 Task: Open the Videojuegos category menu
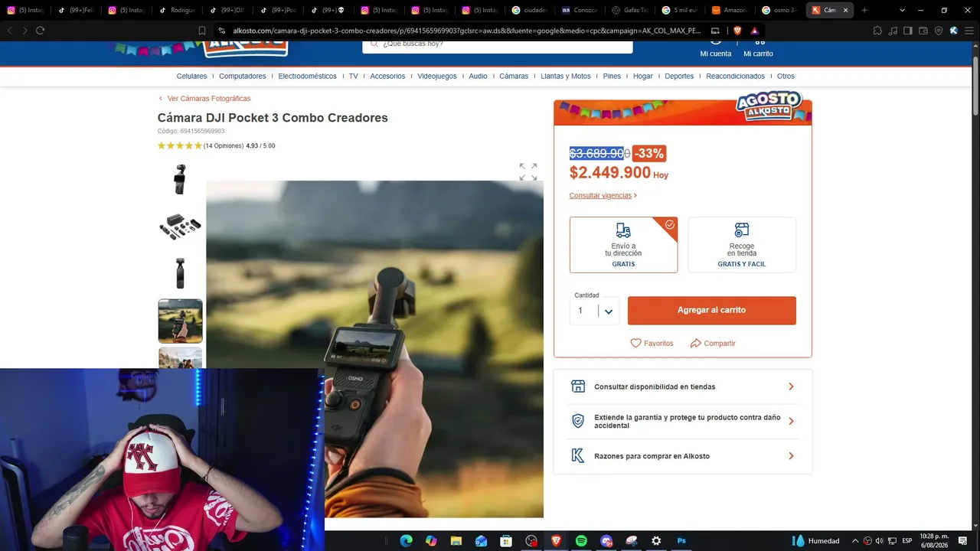(437, 77)
